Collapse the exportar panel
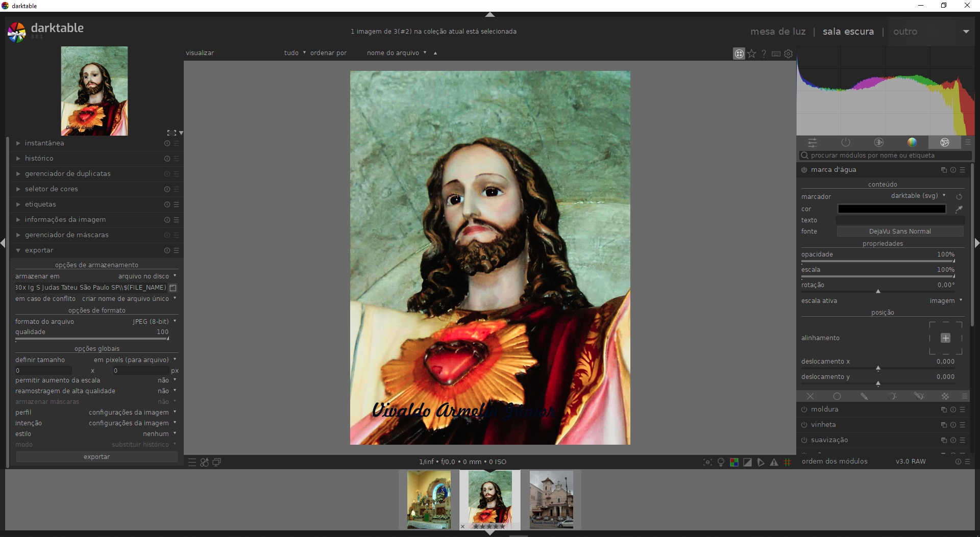Screen dimensions: 980x537 39,250
